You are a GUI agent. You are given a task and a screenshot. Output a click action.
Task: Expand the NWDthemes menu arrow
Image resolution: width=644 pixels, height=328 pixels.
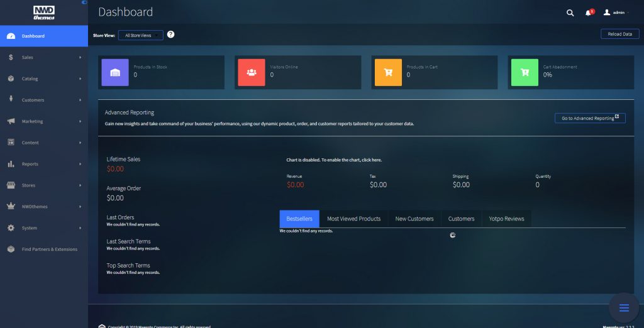(x=80, y=207)
